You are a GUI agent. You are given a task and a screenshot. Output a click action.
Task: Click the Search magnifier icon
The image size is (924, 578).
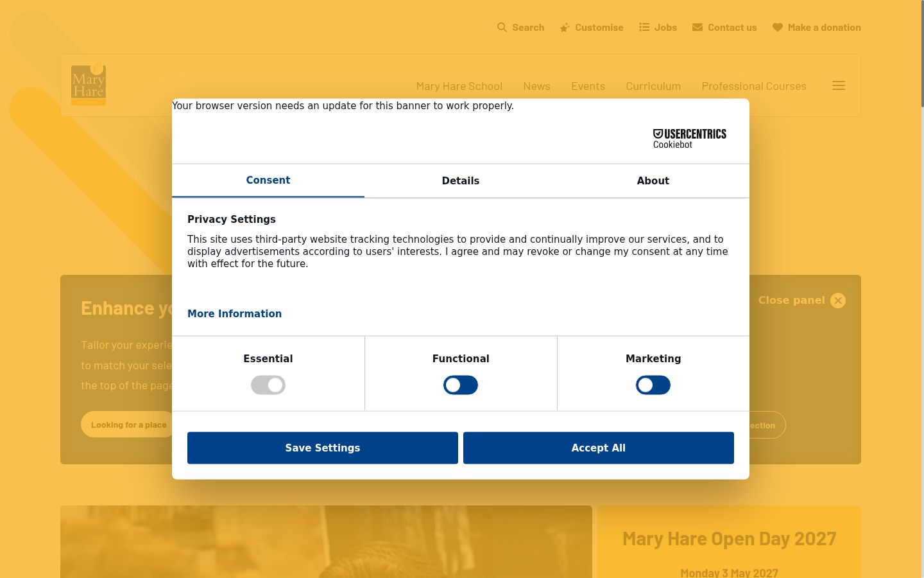point(502,27)
